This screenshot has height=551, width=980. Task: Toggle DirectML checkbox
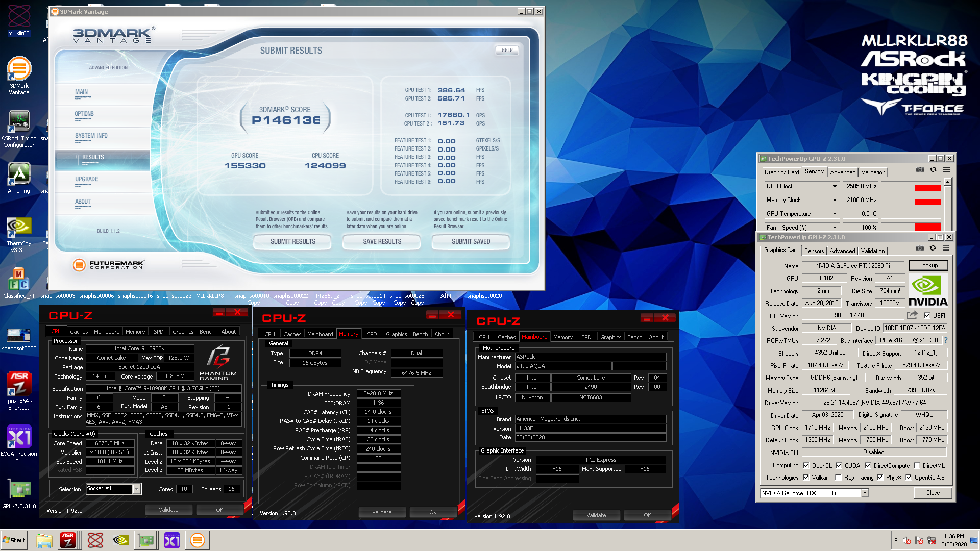pos(917,465)
